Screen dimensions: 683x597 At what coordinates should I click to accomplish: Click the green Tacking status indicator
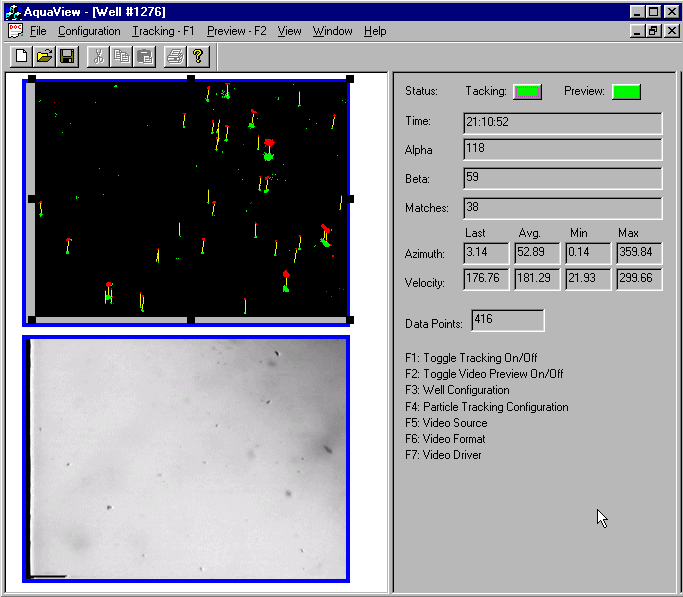[527, 92]
